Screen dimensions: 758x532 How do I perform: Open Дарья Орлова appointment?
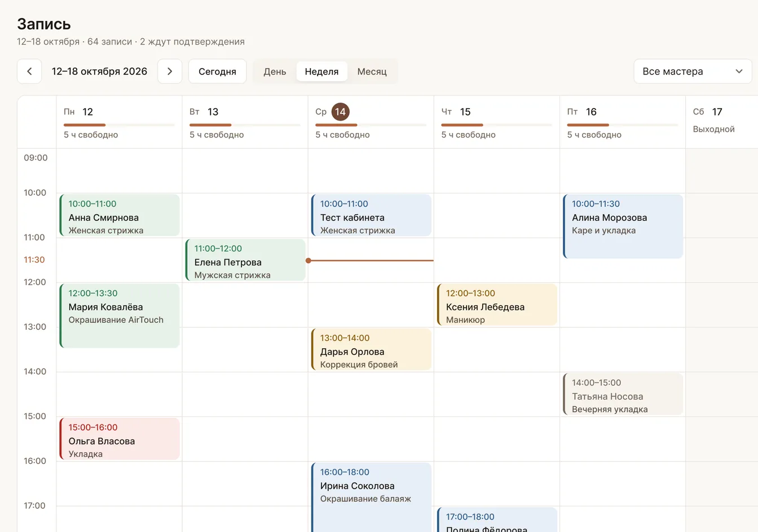(371, 349)
